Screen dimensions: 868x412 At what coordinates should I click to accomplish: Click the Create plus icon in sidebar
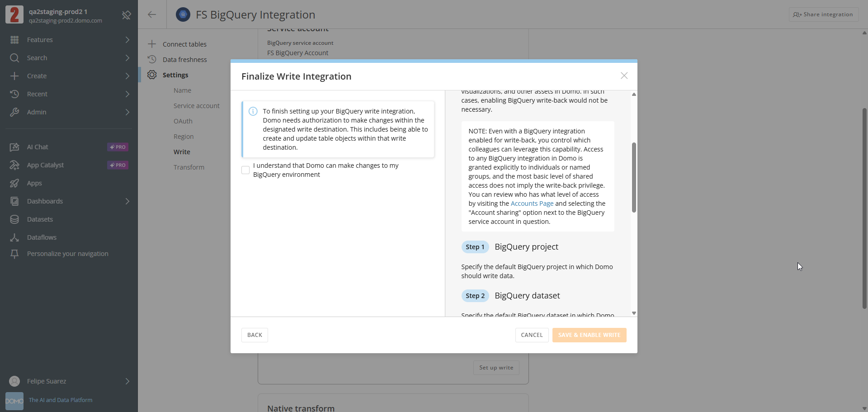click(14, 76)
